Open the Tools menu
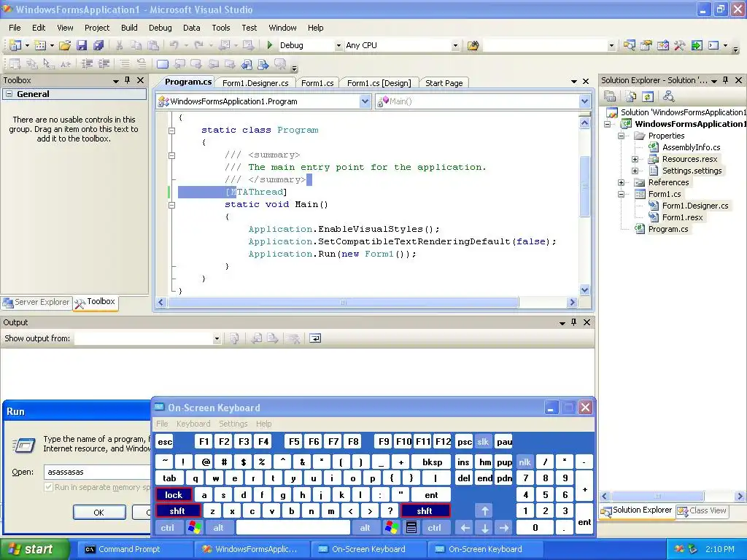 pos(221,28)
